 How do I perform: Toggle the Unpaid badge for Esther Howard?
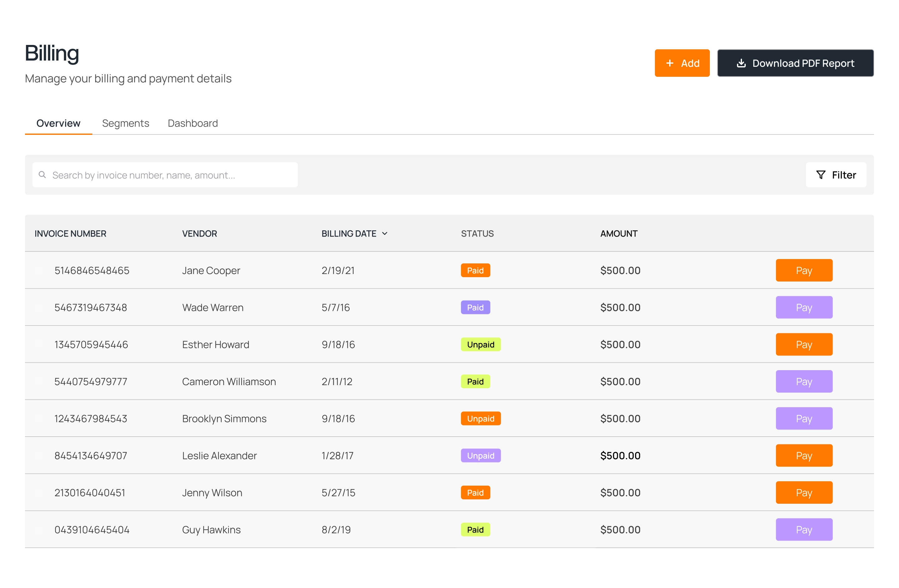[480, 344]
